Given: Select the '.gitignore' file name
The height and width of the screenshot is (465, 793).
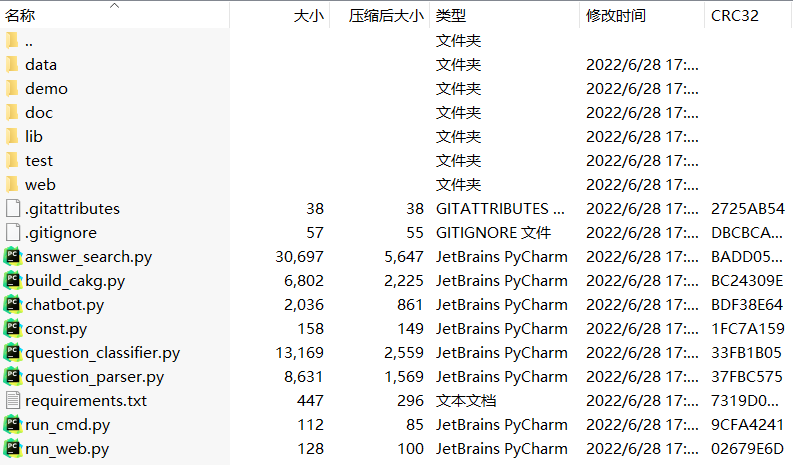Looking at the screenshot, I should tap(61, 233).
